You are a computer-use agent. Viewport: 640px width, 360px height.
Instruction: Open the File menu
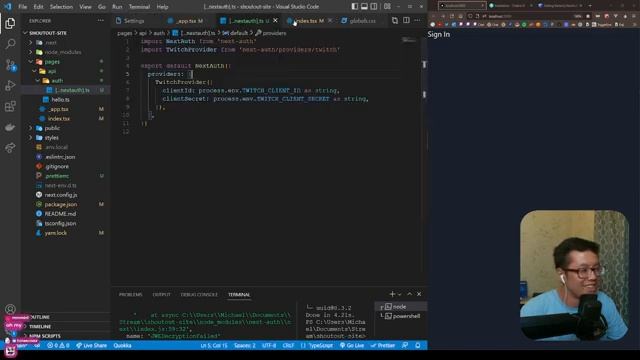click(22, 7)
